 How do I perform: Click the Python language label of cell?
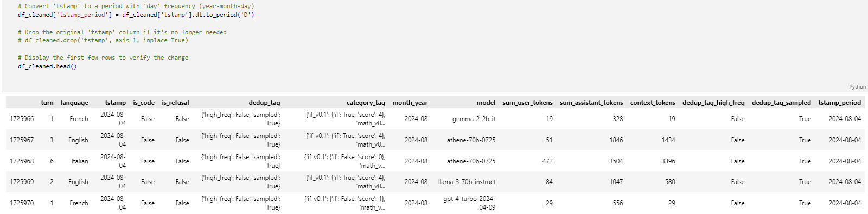[x=857, y=87]
